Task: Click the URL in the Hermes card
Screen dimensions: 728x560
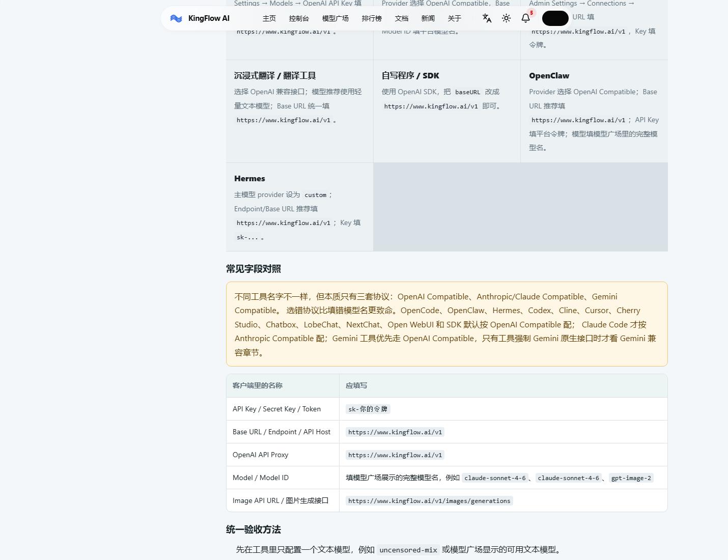Action: point(283,223)
